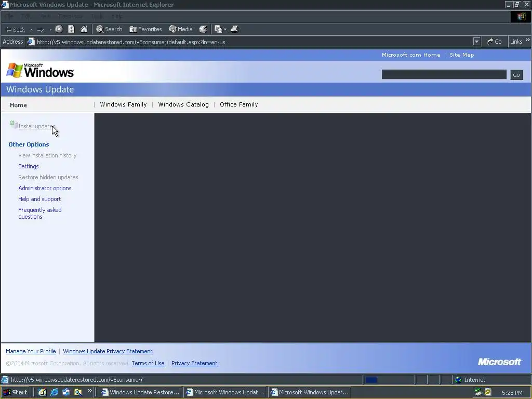Open the Windows Catalog tab
The width and height of the screenshot is (532, 399).
click(183, 104)
